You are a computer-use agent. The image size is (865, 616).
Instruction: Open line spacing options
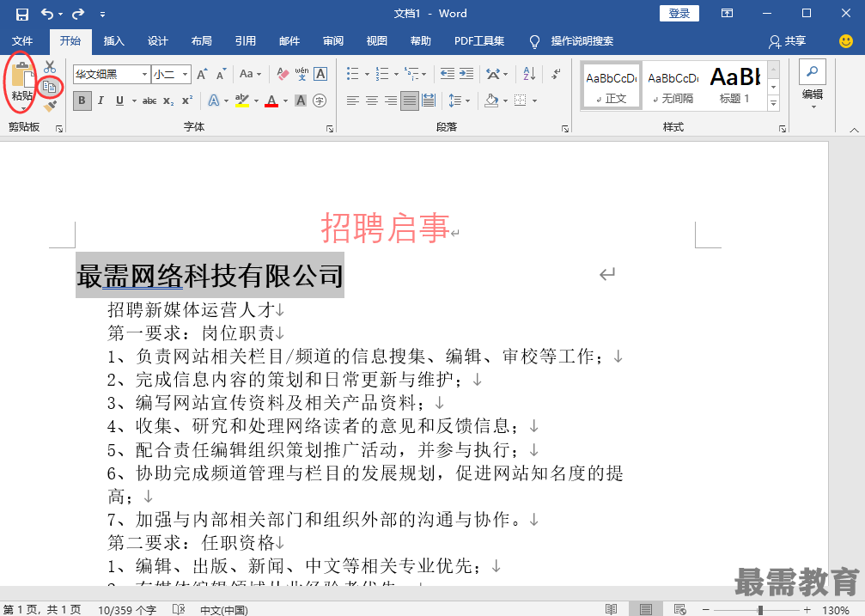pos(455,101)
